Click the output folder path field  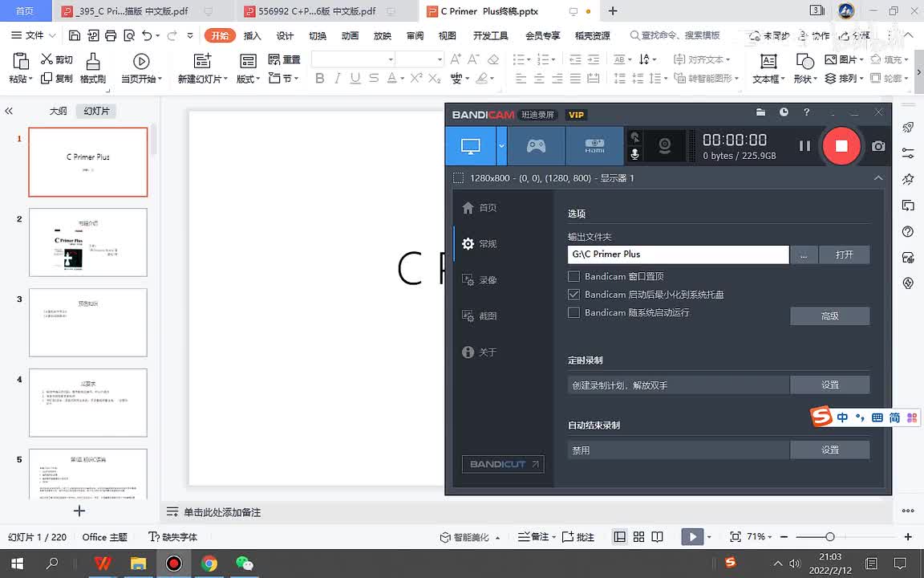[679, 254]
